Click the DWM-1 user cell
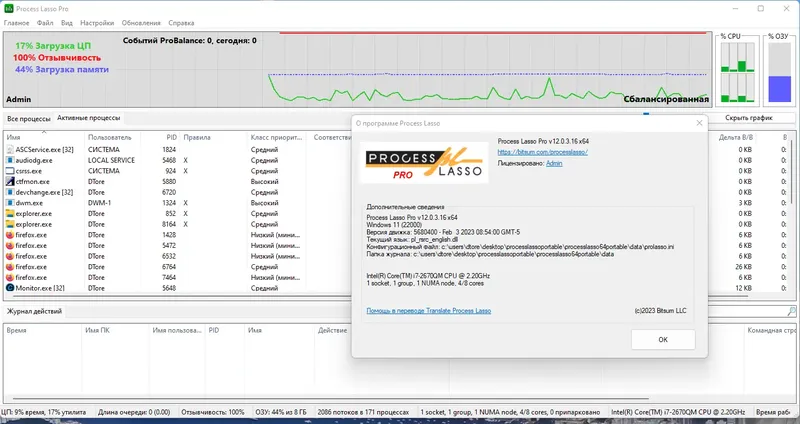This screenshot has width=800, height=424. click(99, 203)
